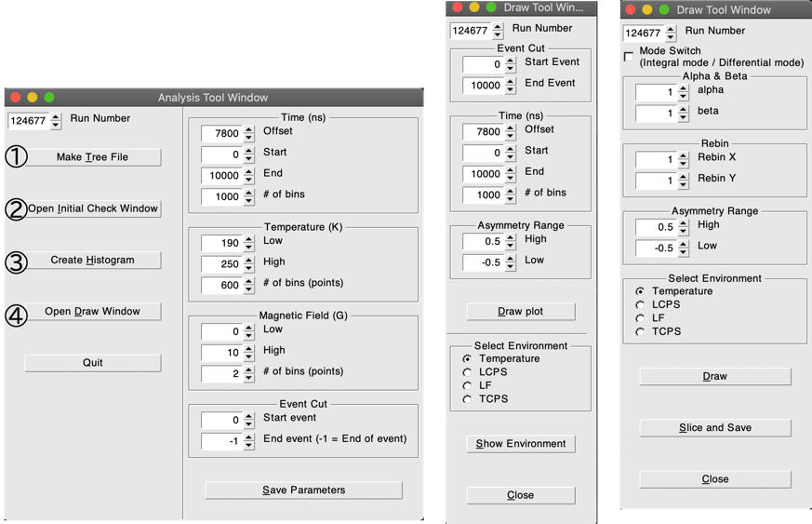Image resolution: width=812 pixels, height=524 pixels.
Task: Click Draw plot button
Action: [x=521, y=312]
